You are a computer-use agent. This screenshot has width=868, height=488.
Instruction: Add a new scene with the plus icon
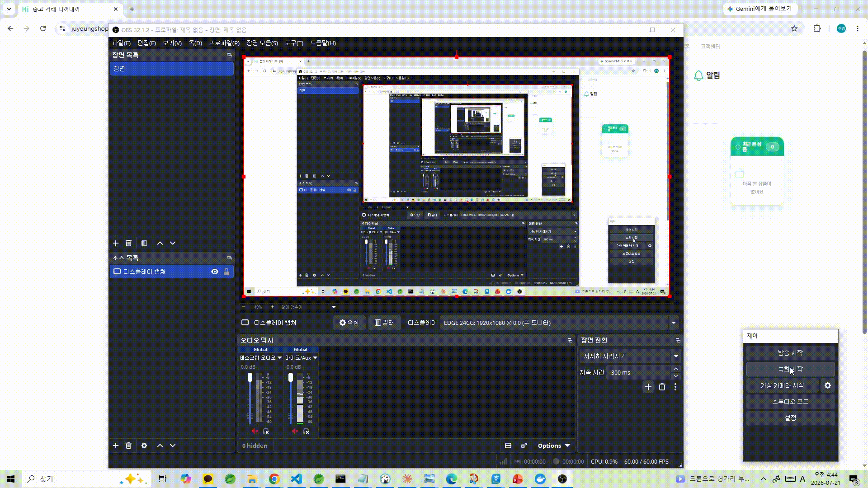tap(116, 243)
